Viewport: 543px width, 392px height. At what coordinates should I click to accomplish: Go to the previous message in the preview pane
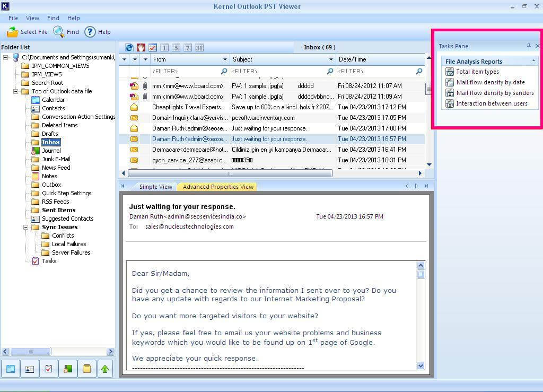[407, 186]
